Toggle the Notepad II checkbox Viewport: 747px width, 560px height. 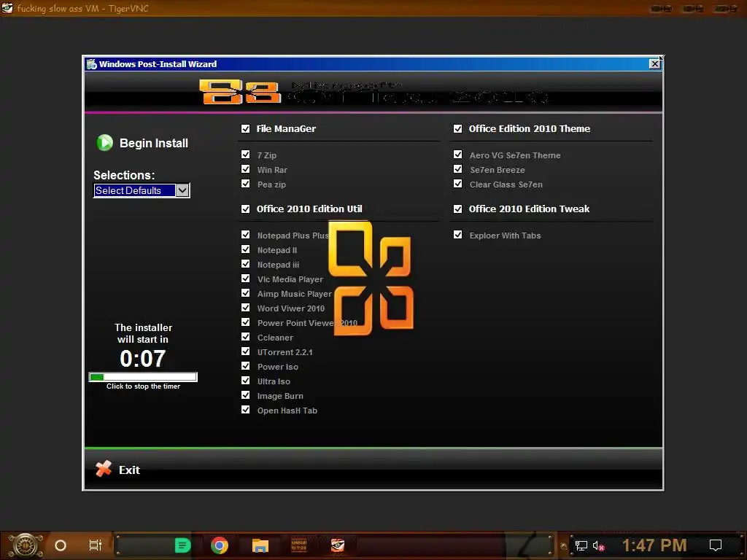tap(245, 249)
